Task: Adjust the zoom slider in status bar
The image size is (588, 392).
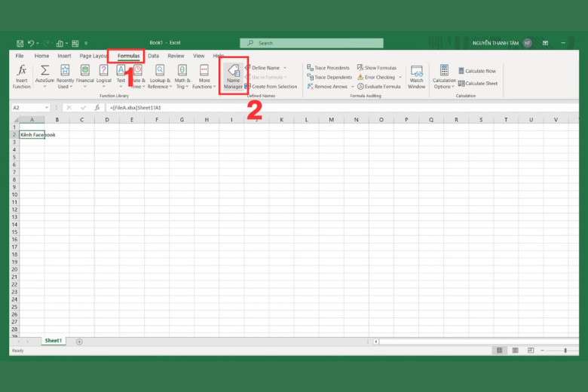Action: [565, 351]
